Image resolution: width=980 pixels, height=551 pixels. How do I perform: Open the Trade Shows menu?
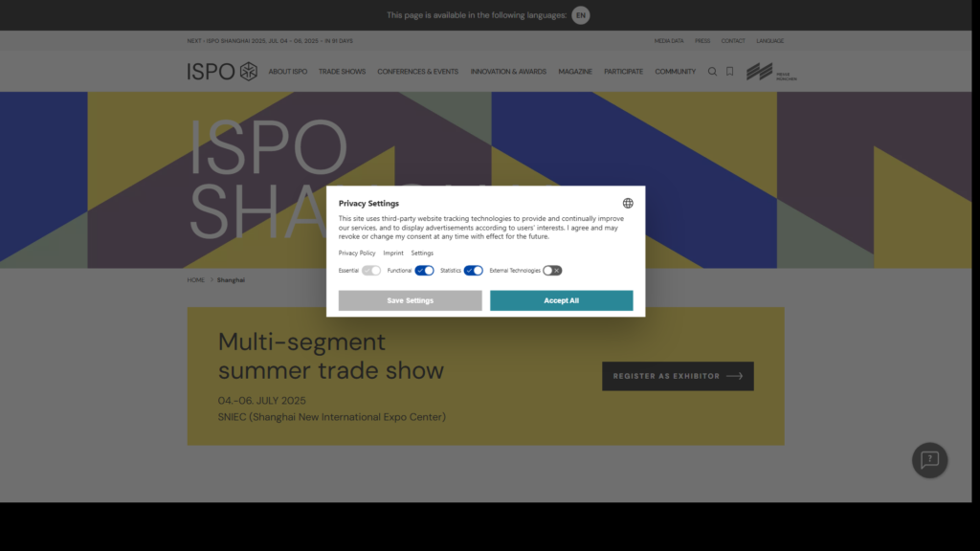(342, 72)
